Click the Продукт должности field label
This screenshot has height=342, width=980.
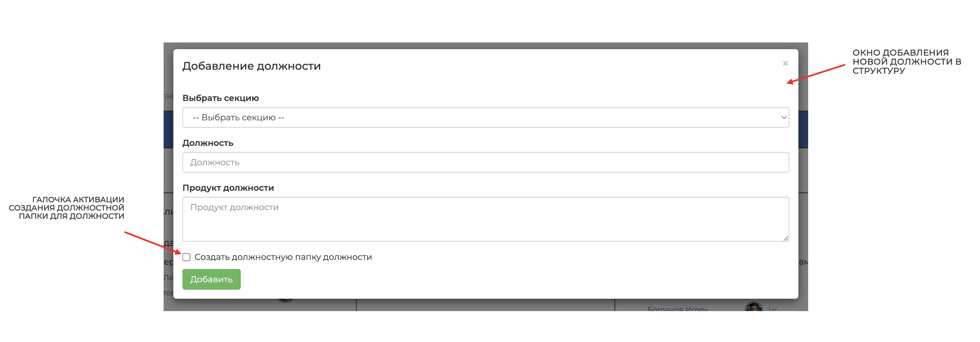click(x=228, y=188)
